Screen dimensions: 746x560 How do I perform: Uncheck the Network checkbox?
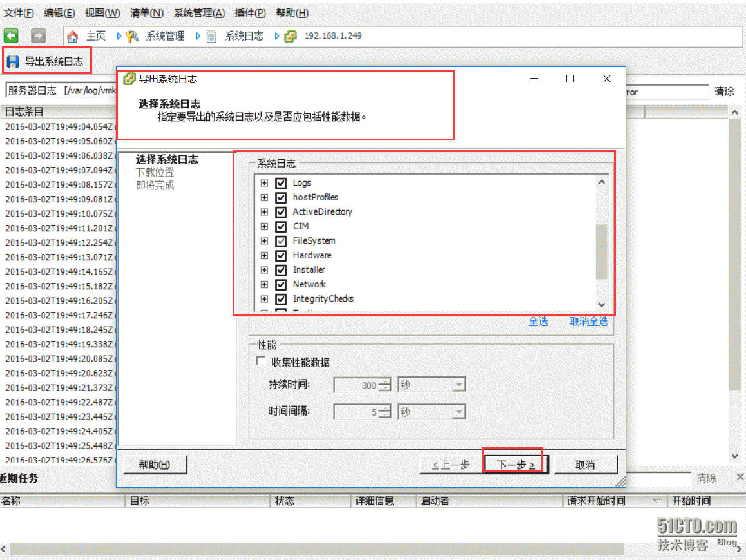point(281,285)
